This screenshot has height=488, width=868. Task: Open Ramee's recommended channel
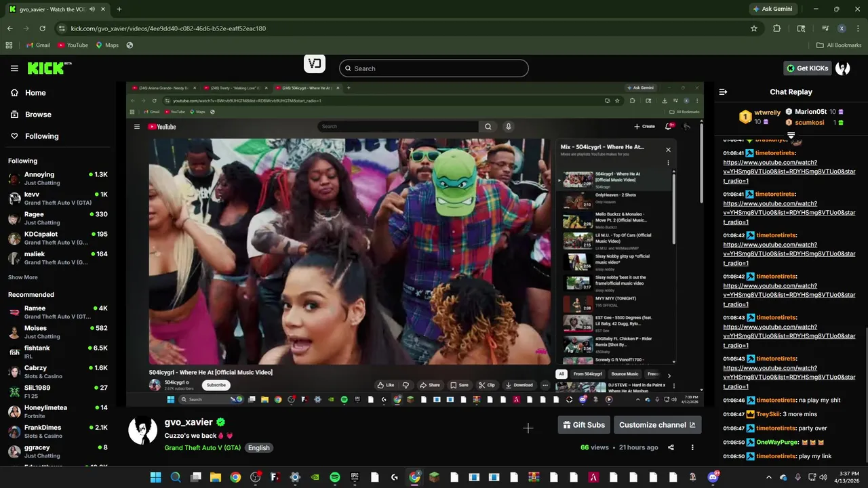pyautogui.click(x=58, y=312)
